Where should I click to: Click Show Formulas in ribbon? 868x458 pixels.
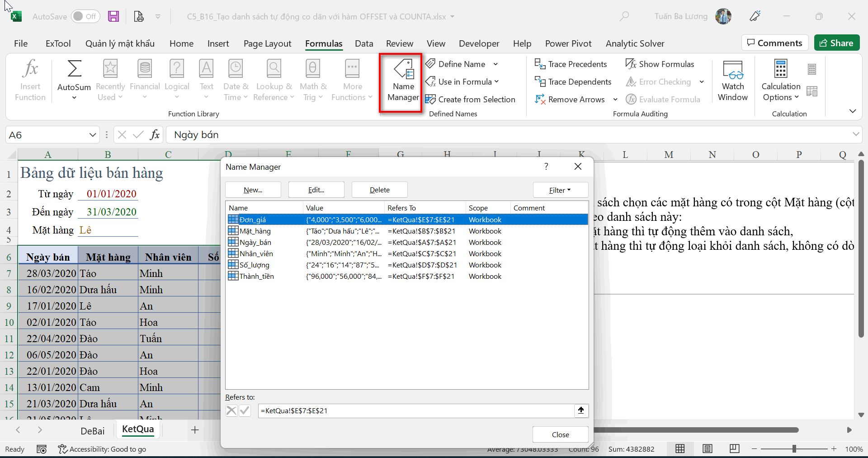click(x=660, y=64)
